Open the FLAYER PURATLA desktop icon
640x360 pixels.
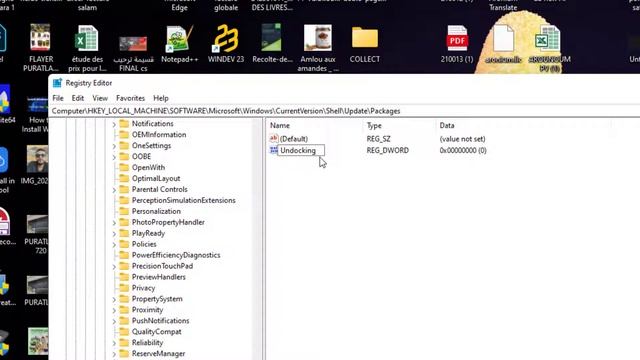(40, 38)
